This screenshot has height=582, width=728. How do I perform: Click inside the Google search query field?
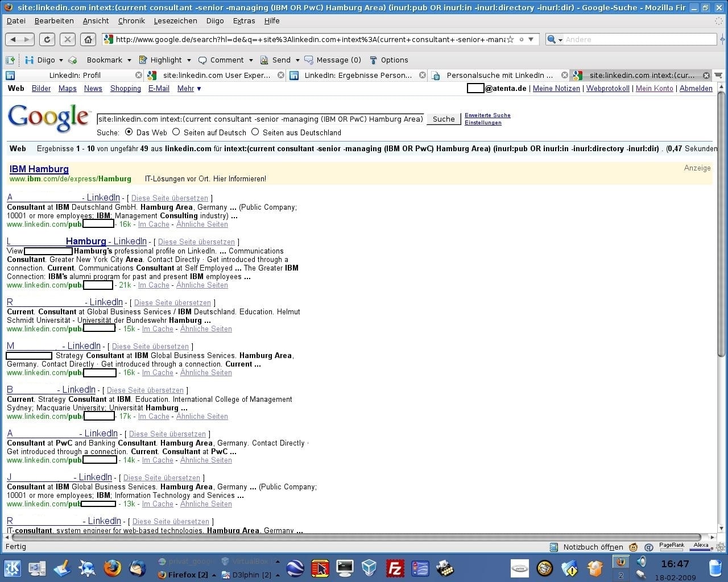260,119
